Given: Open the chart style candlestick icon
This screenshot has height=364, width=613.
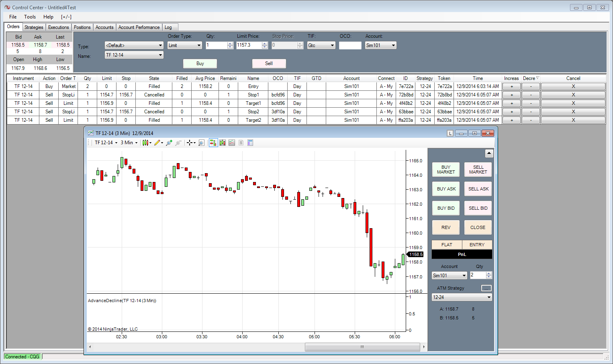Looking at the screenshot, I should pyautogui.click(x=145, y=143).
